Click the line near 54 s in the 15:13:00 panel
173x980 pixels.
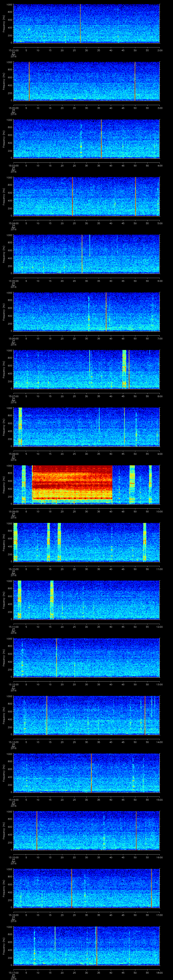[x=145, y=715]
